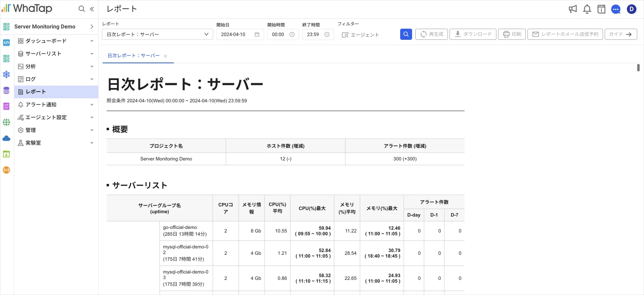This screenshot has height=295, width=644.
Task: Click CPU max value 59.94
Action: (x=325, y=228)
